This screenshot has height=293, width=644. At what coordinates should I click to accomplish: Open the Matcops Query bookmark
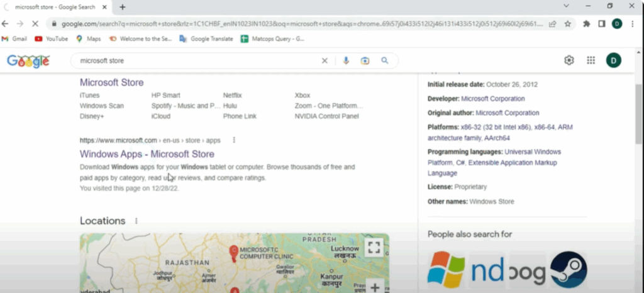[x=272, y=39]
